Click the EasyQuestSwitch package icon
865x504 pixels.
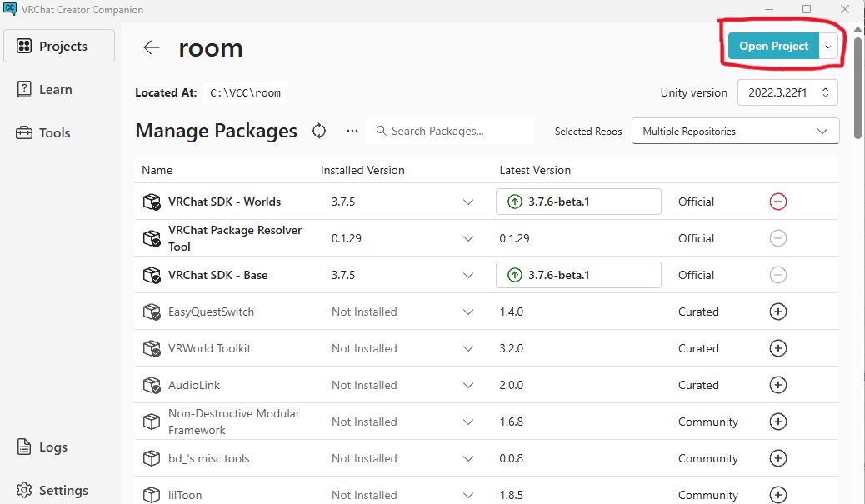pos(152,312)
